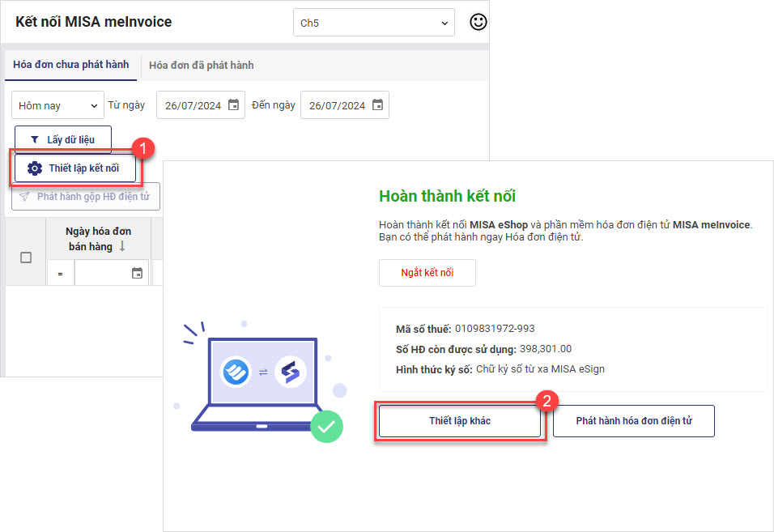Screen dimensions: 774x532
Task: Click the Mã số thuế value 0109831972-993
Action: (495, 328)
